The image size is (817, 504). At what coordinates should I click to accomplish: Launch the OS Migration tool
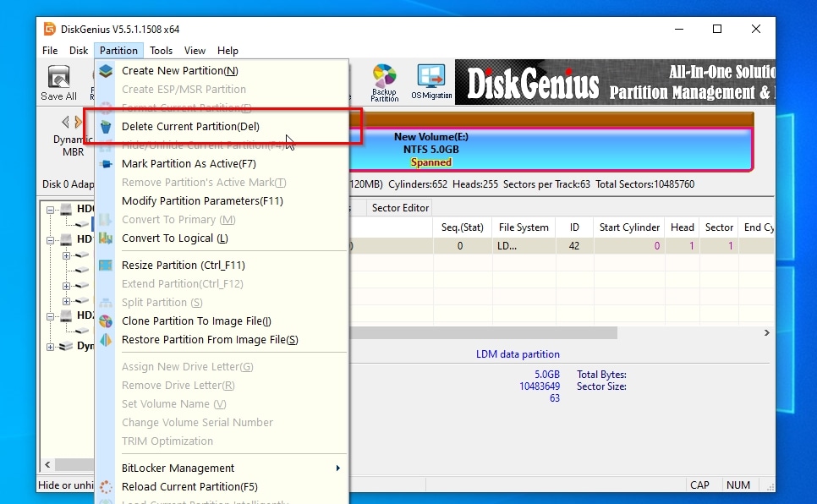tap(431, 83)
